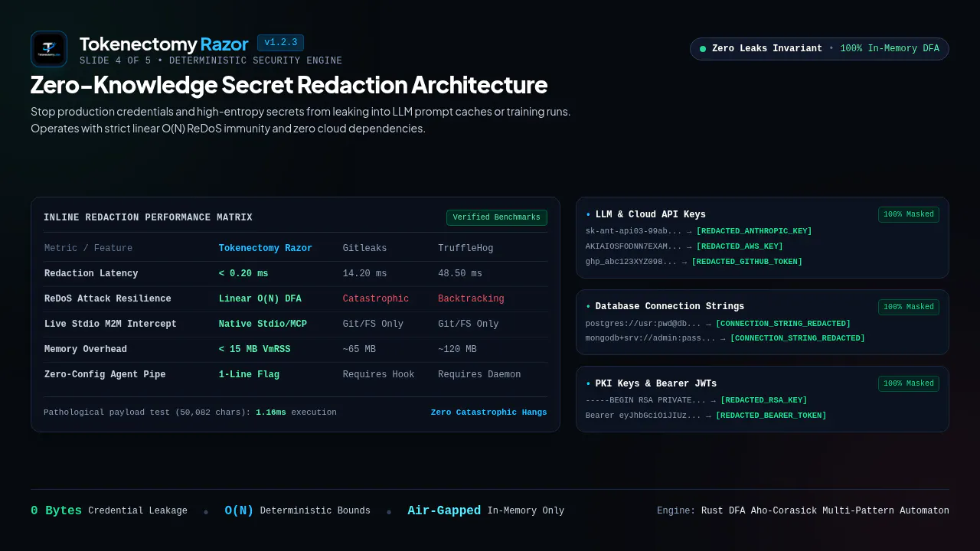
Task: Click the "Rust DFA Aho-Corasick Multi-Pattern Automaton" engine text
Action: (x=825, y=510)
